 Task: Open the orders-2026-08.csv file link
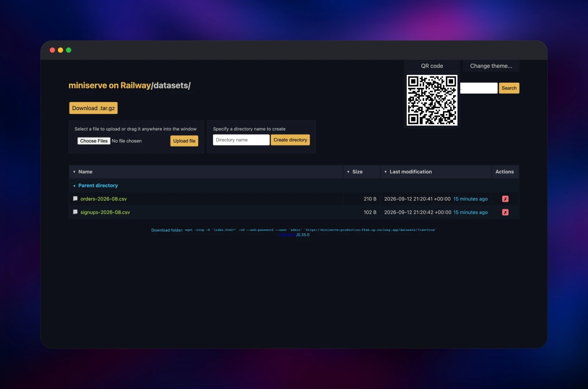click(104, 199)
